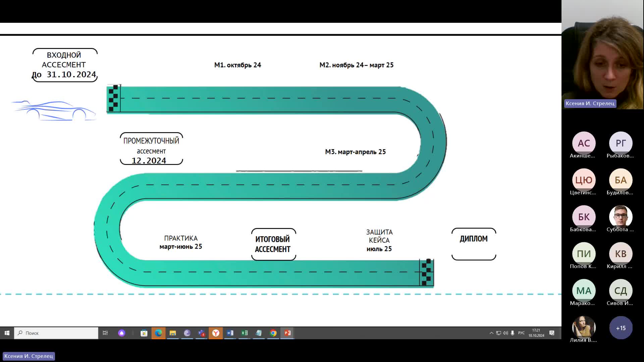Click the ДИПЛОМ box on slide
This screenshot has width=644, height=362.
point(474,244)
